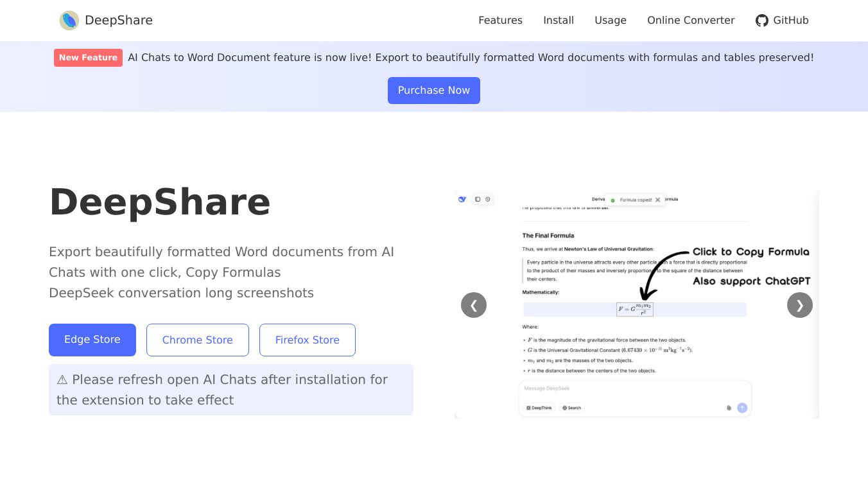This screenshot has height=488, width=868.
Task: Dismiss the "Formula copied!" toast with X
Action: (x=657, y=200)
